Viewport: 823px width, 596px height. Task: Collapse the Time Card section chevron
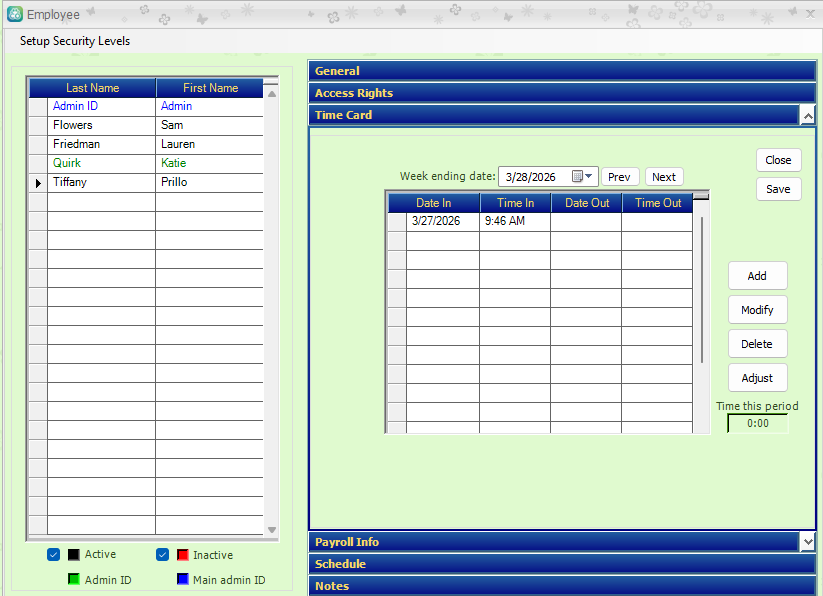pos(808,115)
